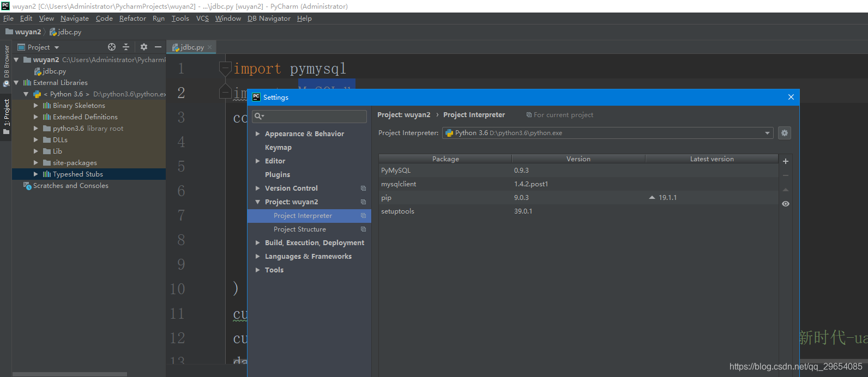The image size is (868, 377).
Task: Close the Settings dialog
Action: (791, 97)
